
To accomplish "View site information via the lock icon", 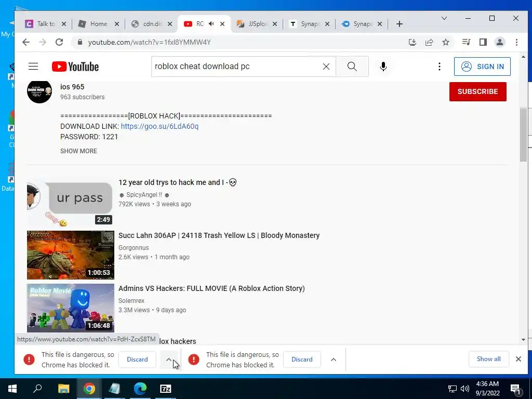I will pyautogui.click(x=80, y=42).
